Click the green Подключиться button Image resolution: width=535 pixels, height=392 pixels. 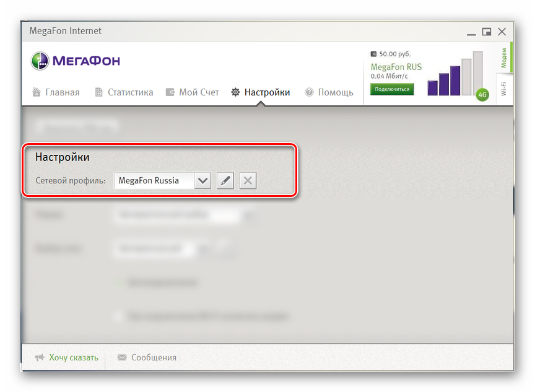392,89
